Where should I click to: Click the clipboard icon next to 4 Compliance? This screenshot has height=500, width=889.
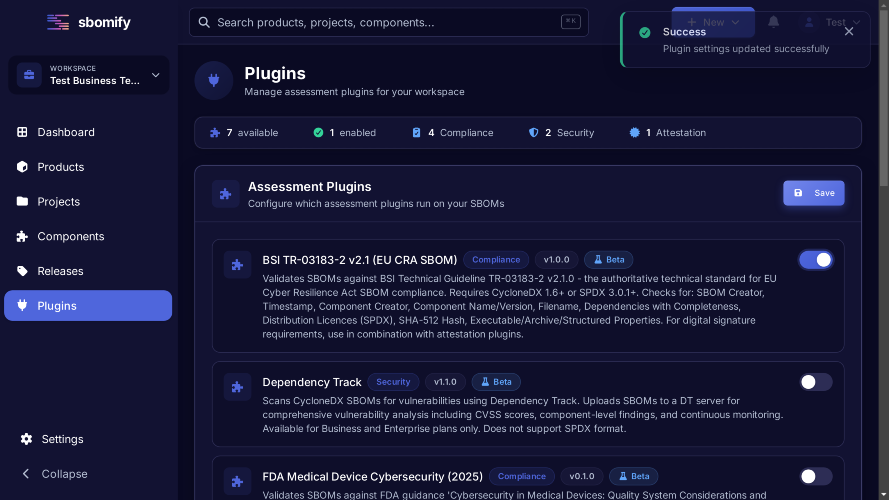[417, 133]
